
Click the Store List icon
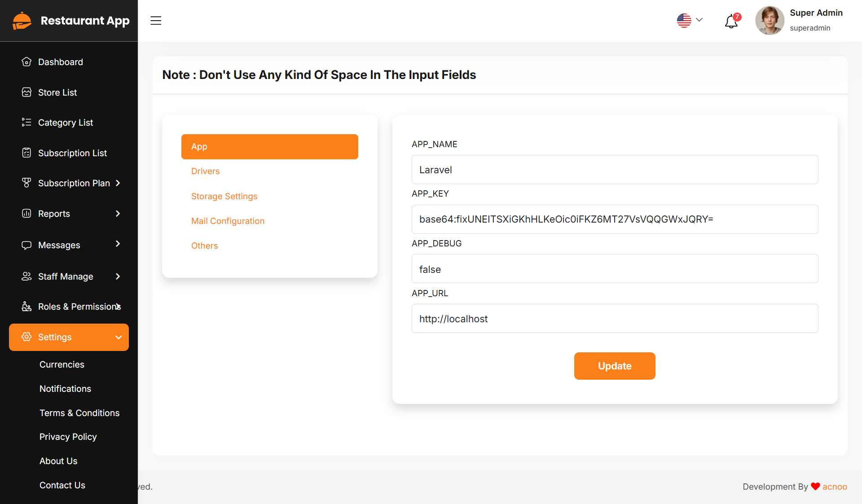point(26,92)
